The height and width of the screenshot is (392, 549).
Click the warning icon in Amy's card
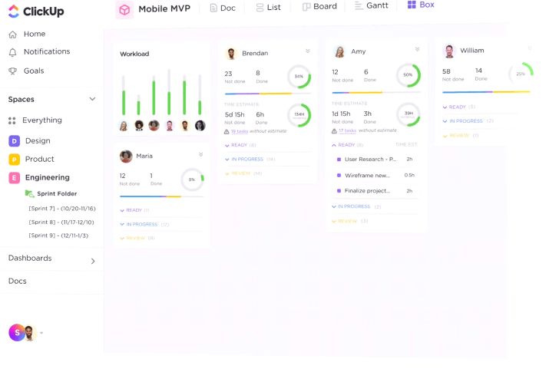[334, 131]
